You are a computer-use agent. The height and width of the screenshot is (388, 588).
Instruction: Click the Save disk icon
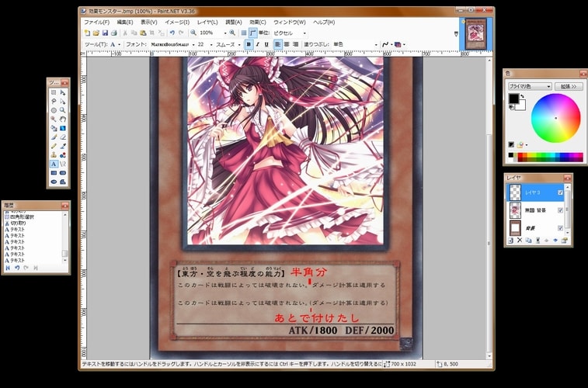[x=105, y=33]
